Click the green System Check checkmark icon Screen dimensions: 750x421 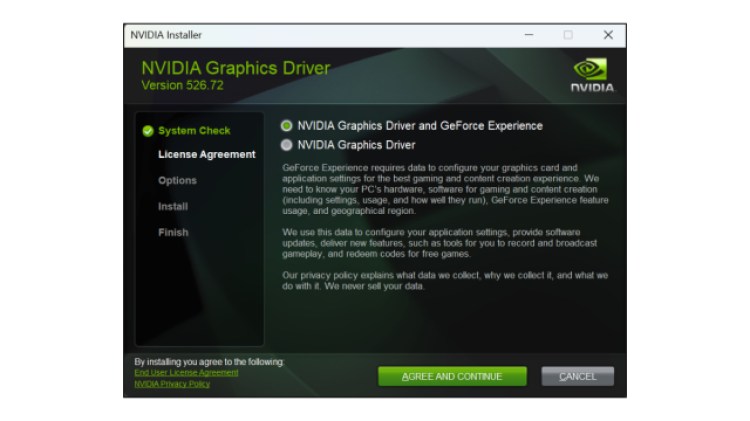click(148, 130)
